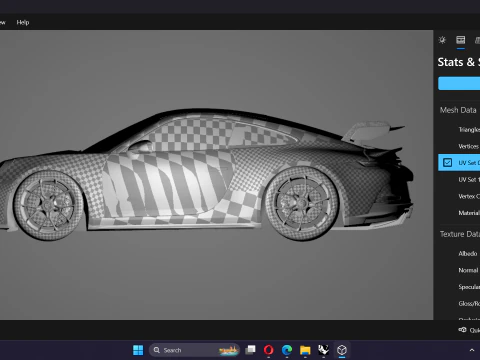Select the UV Set 1 row
Screen dimensions: 480x360
pos(469,179)
